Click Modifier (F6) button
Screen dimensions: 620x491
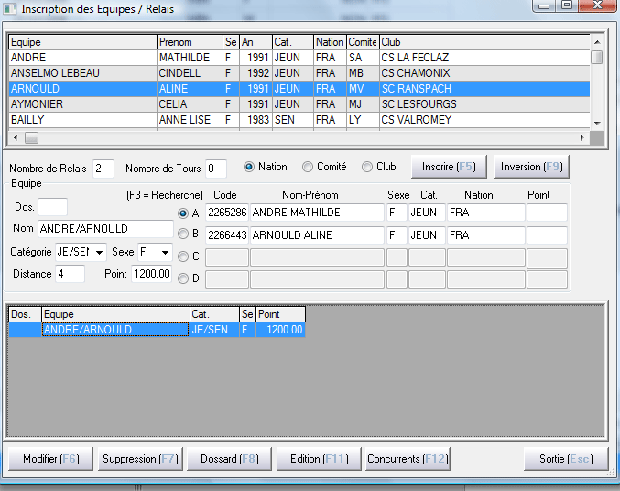pos(50,459)
